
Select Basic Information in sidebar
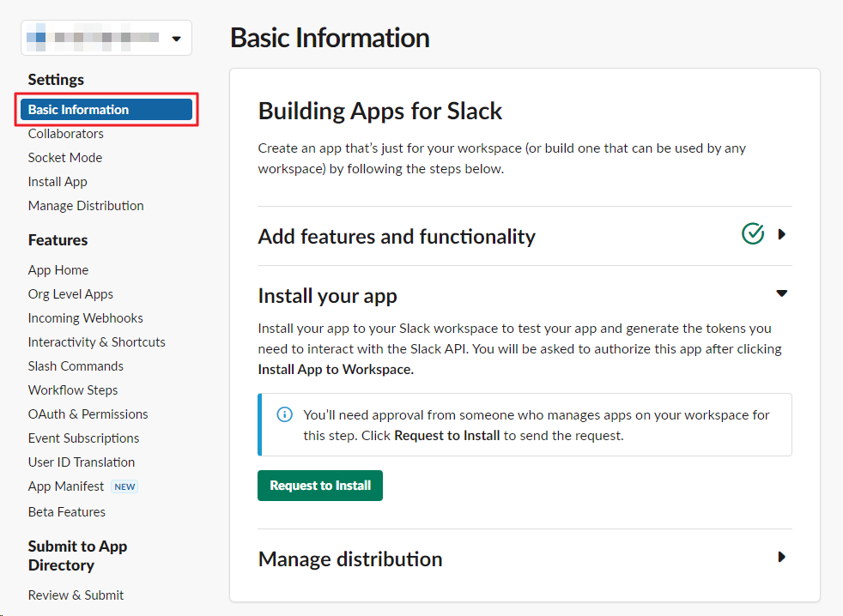(106, 110)
